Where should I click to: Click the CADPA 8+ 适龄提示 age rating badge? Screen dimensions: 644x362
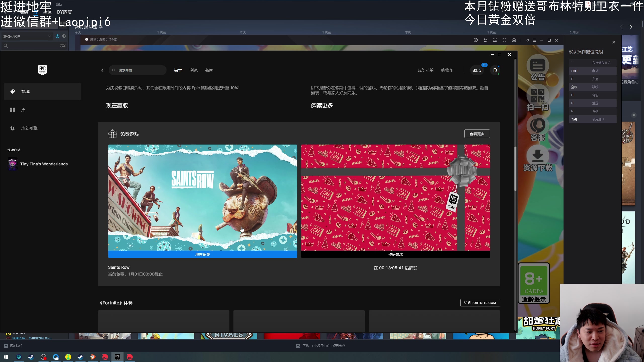(x=534, y=283)
